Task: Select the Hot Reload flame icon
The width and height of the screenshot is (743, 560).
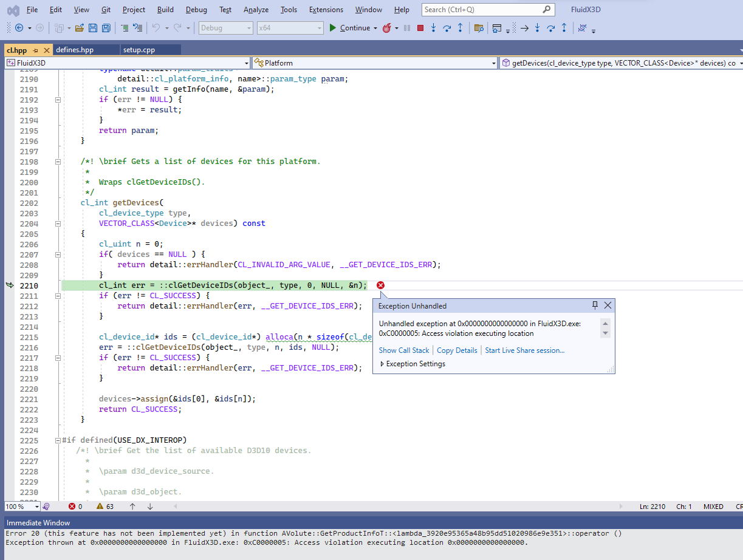Action: point(387,27)
